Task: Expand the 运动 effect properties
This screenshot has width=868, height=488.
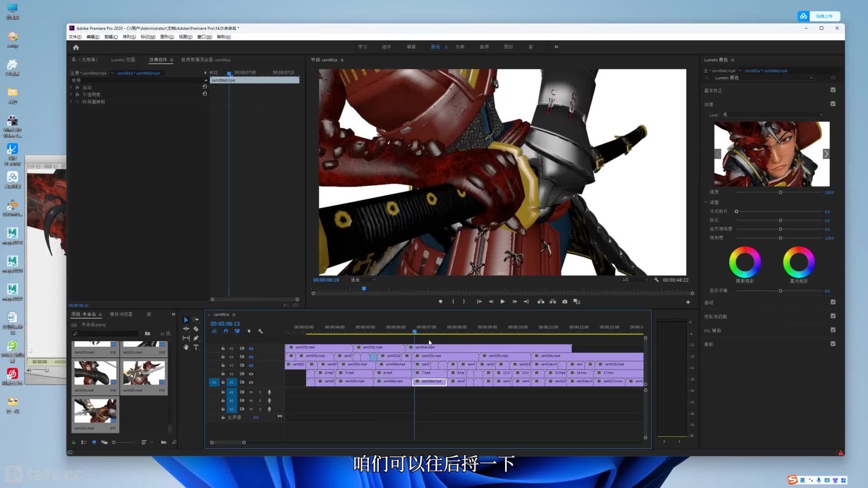Action: 71,87
